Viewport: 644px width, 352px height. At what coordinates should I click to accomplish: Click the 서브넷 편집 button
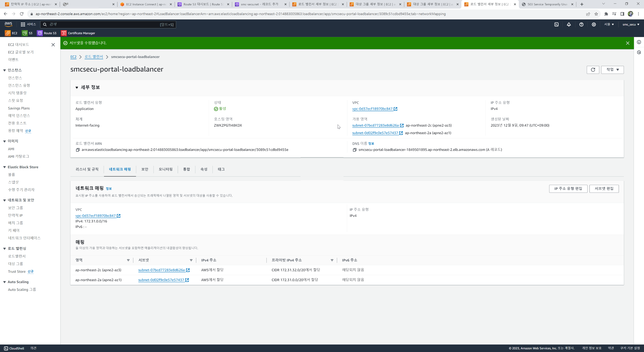(604, 189)
